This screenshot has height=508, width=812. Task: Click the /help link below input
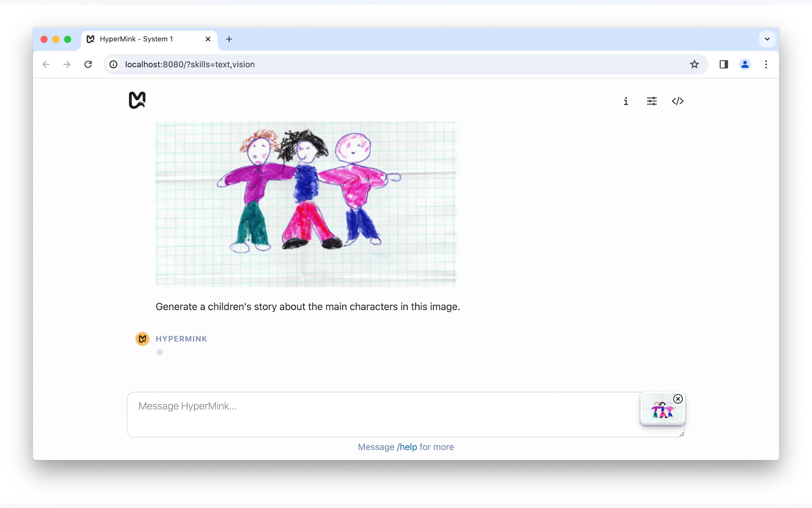[x=407, y=447]
